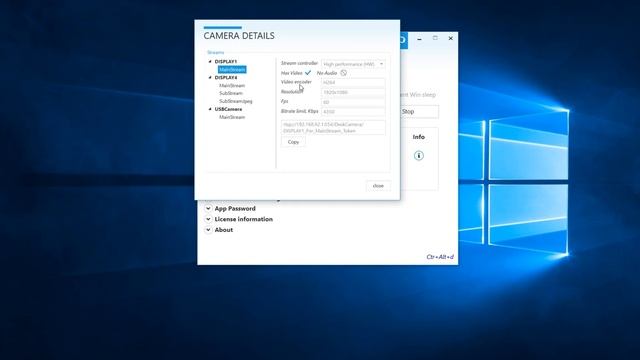Select SubStreamJpeg under DISPLAY4
Viewport: 640px width, 360px height.
236,101
